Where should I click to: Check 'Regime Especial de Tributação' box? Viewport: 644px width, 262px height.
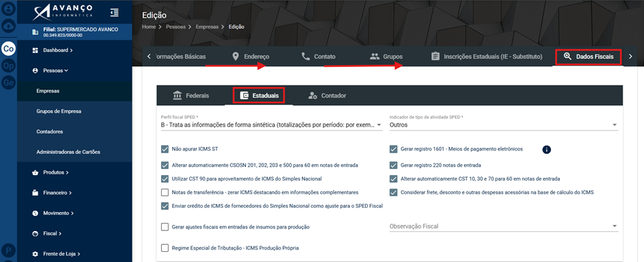click(165, 248)
